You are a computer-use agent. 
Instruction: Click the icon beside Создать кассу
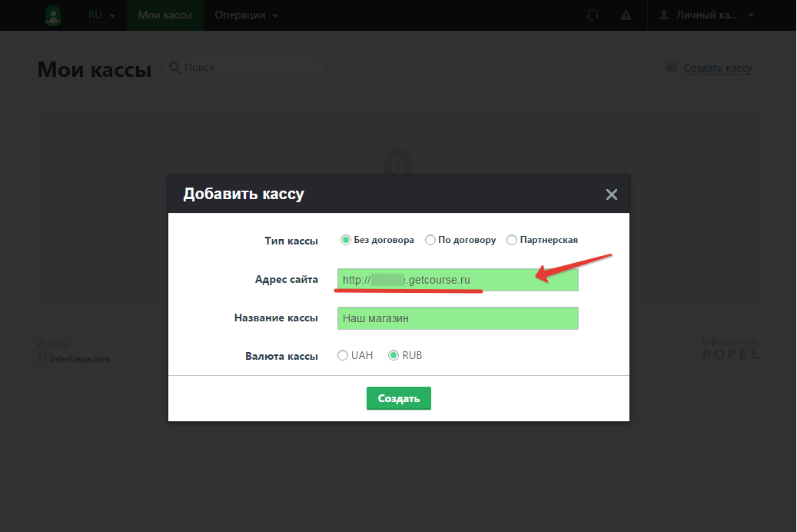(x=672, y=68)
